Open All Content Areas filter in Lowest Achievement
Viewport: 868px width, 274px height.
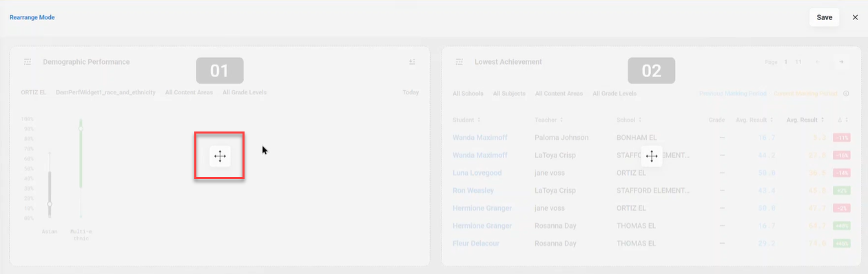tap(559, 93)
